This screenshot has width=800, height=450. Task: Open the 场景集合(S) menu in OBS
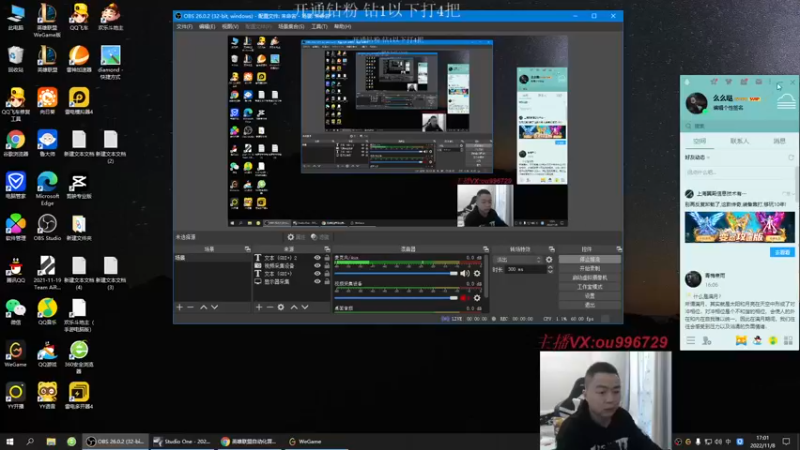click(x=291, y=27)
